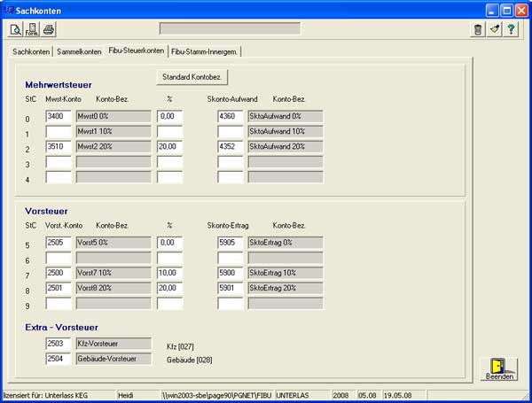This screenshot has height=403, width=532.
Task: Click the percent field in StC row 5
Action: click(x=170, y=243)
